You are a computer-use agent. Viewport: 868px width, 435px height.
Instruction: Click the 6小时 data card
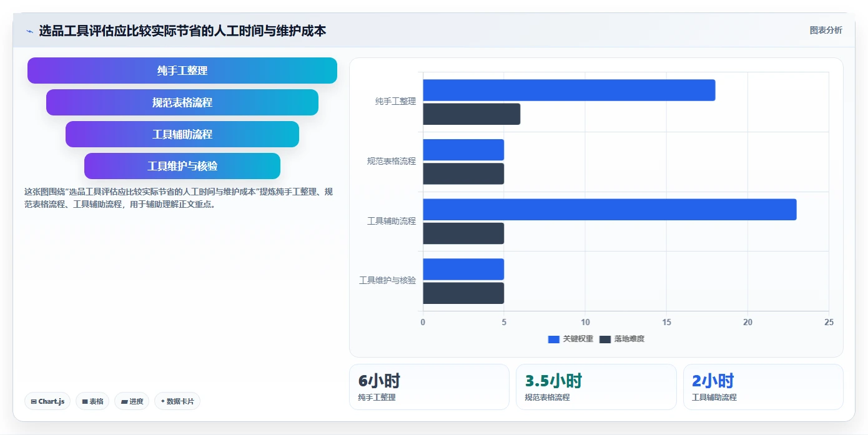coord(429,387)
